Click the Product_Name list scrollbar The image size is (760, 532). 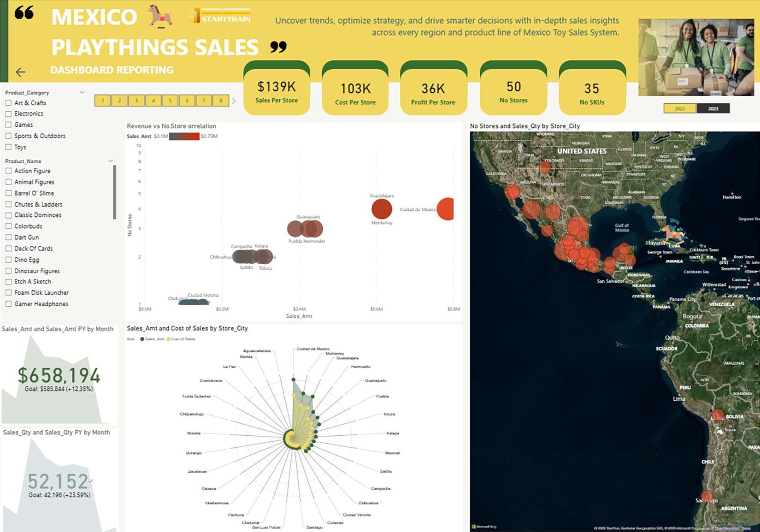[x=115, y=192]
